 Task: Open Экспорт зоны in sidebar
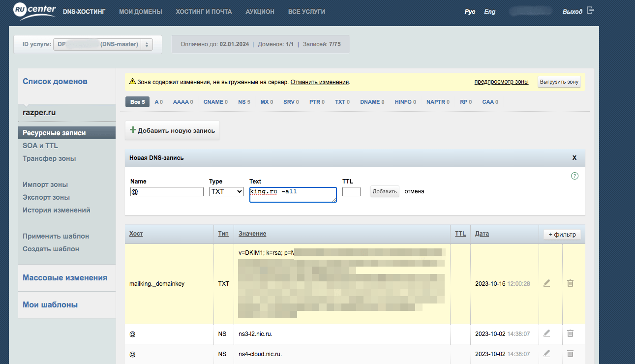[x=46, y=197]
